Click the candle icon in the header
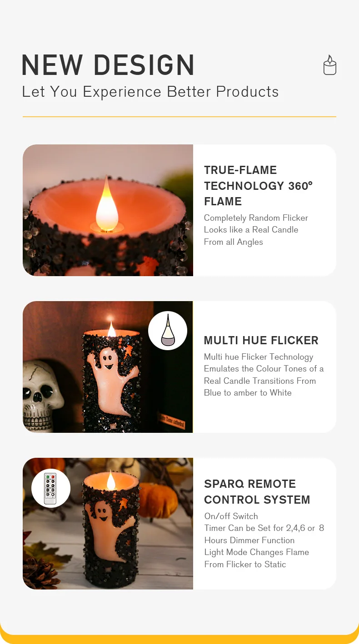This screenshot has width=359, height=644. coord(330,65)
